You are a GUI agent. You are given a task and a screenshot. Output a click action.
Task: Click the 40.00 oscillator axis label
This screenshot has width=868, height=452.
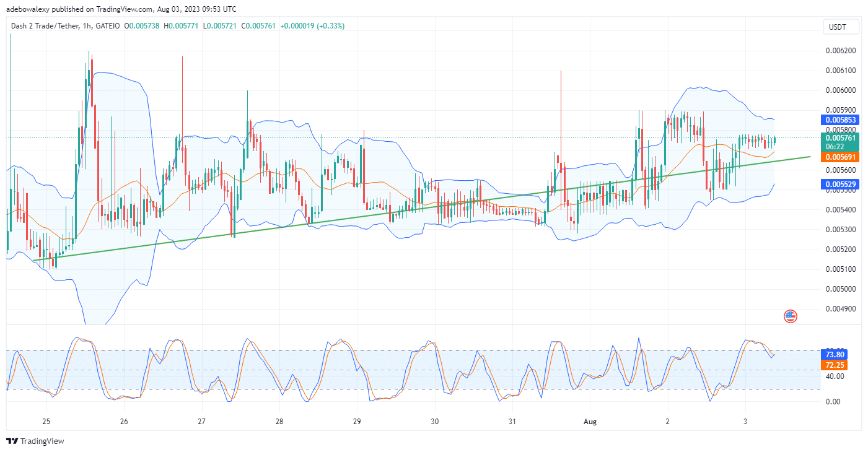click(834, 376)
